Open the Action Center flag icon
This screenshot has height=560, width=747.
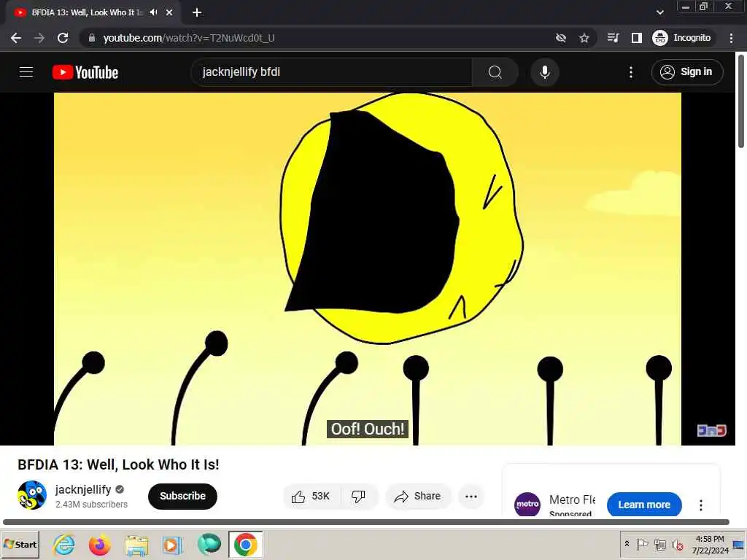pyautogui.click(x=642, y=544)
